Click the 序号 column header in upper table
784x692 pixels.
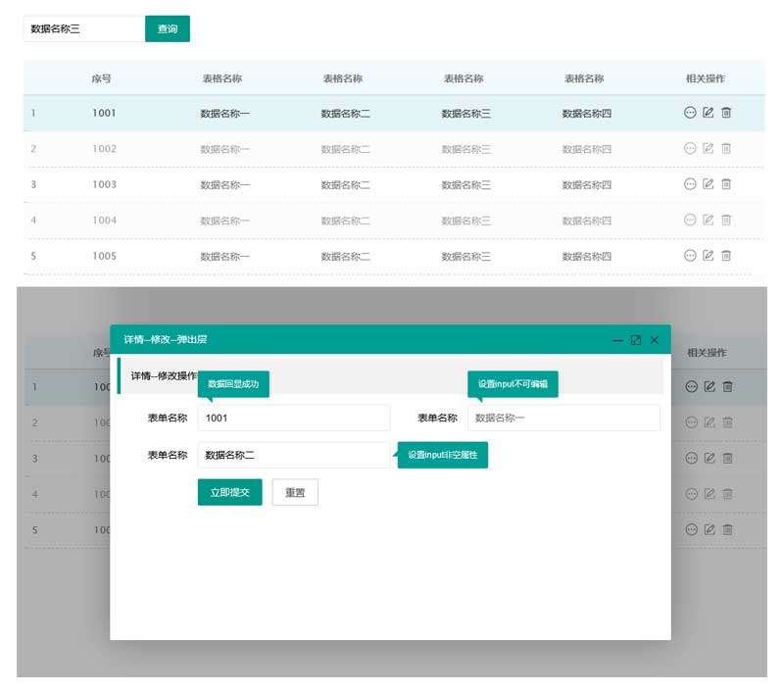pos(102,78)
